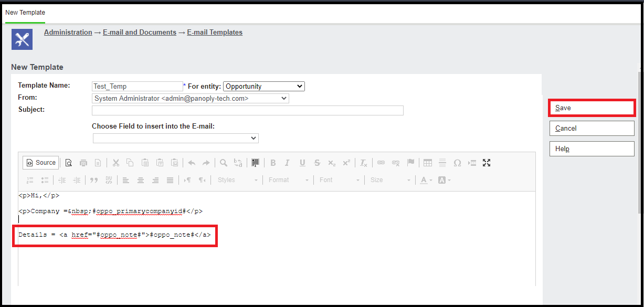
Task: Toggle Italic formatting
Action: click(x=287, y=163)
